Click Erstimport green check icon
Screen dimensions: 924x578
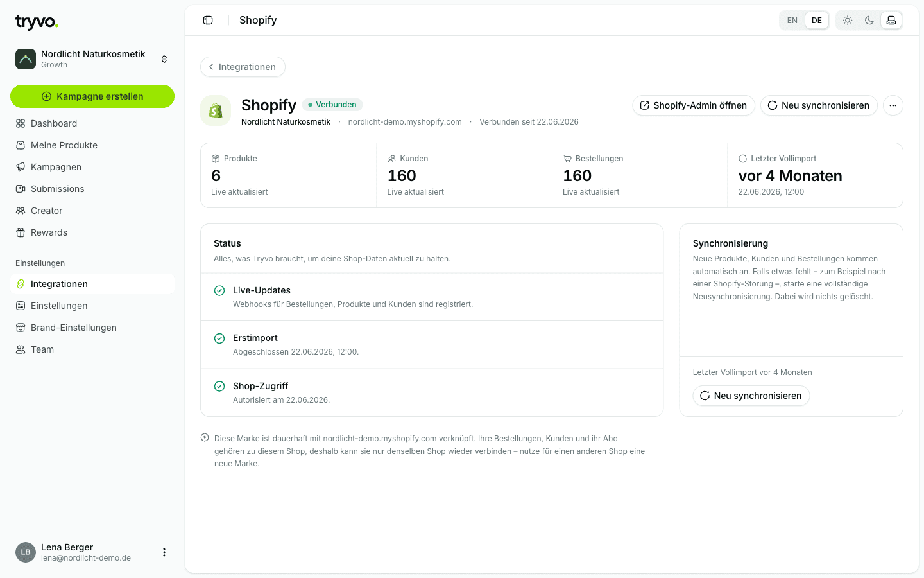click(x=219, y=338)
